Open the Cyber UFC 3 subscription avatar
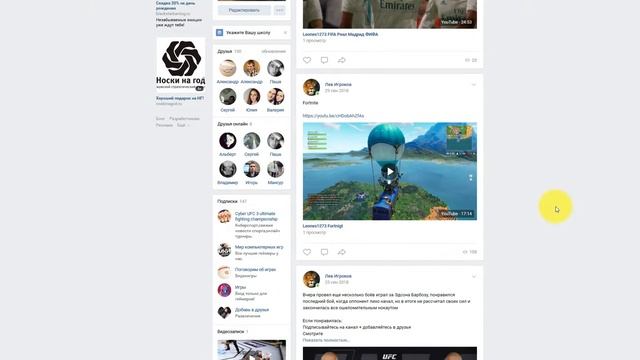640x360 pixels. click(x=224, y=216)
